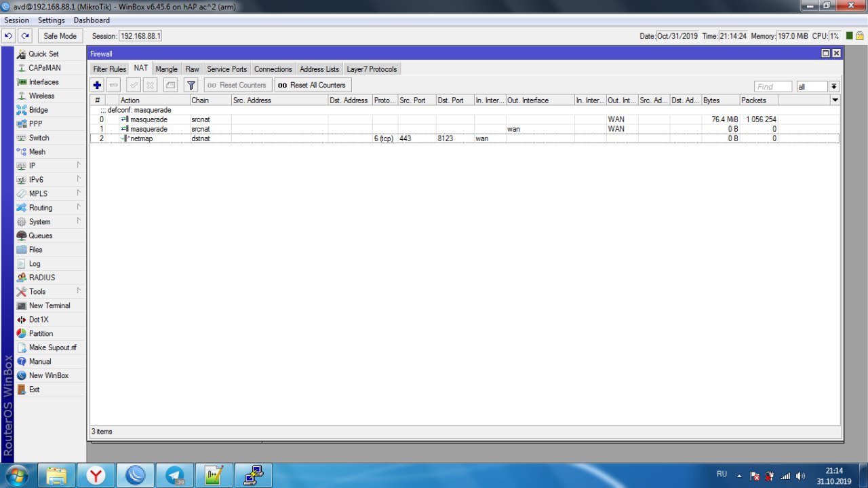This screenshot has width=868, height=488.
Task: Click the Reset Counters button
Action: 237,86
